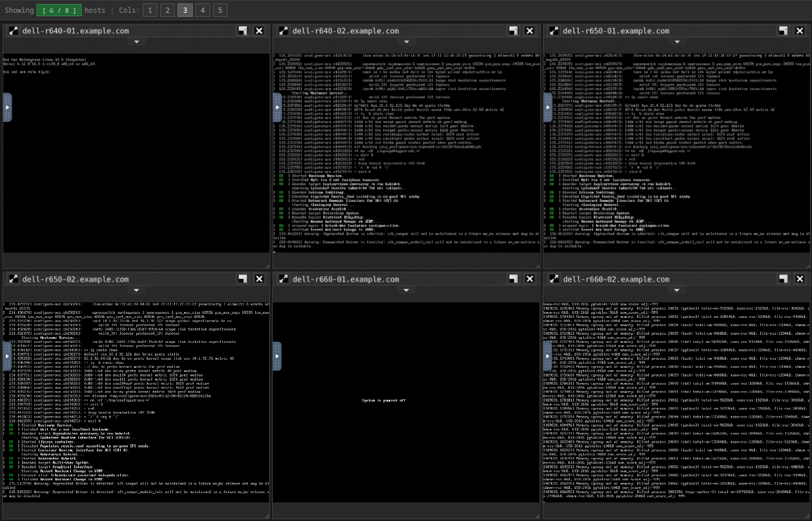812x521 pixels.
Task: Expand dell-r660-01 console to fullscreen
Action: click(283, 279)
